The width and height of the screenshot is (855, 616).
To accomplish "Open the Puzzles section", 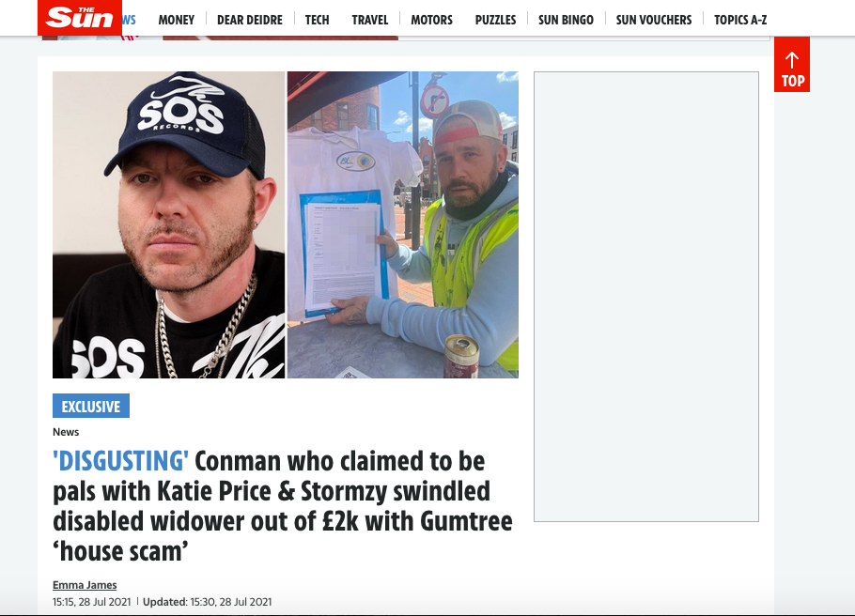I will pyautogui.click(x=495, y=20).
